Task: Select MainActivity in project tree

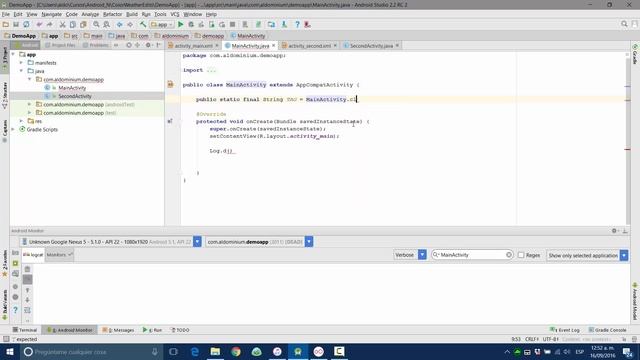Action: 72,88
